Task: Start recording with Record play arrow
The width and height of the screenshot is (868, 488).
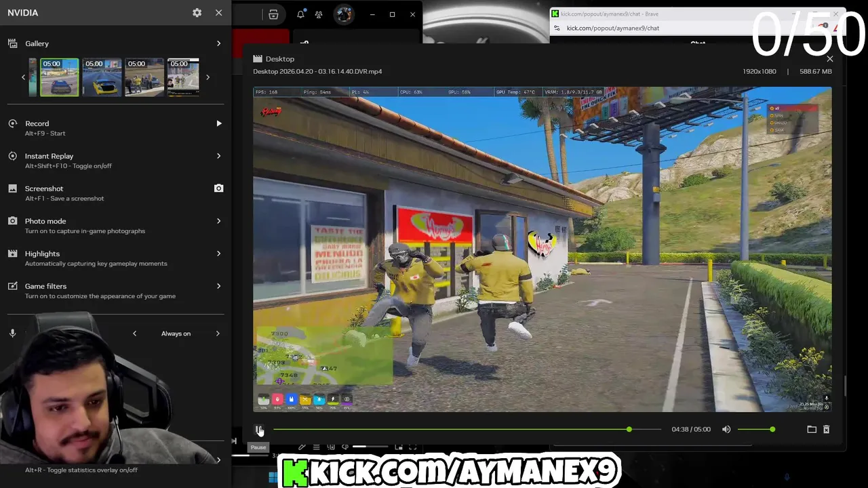Action: (x=218, y=123)
